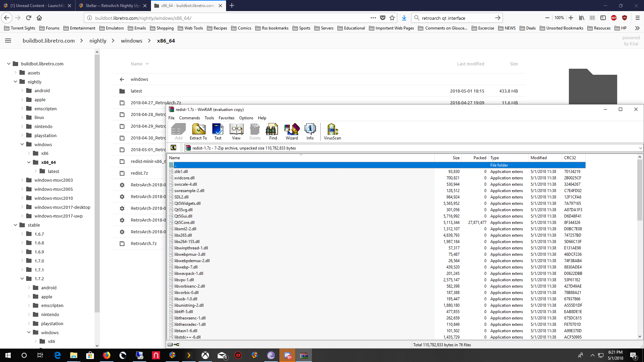Show more bookmarks toolbar chevron

637,28
